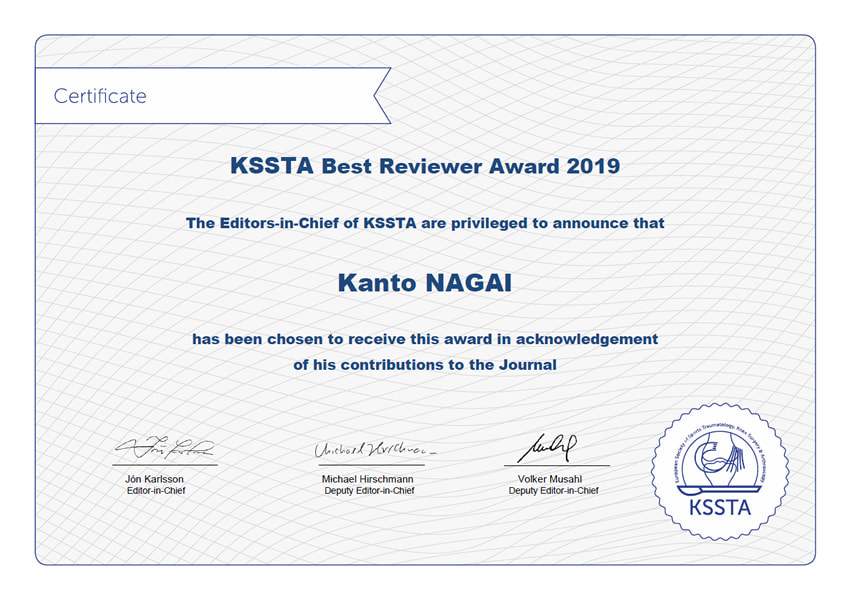This screenshot has width=850, height=600.
Task: Click Volker Musahl's handwritten signature
Action: 547,448
